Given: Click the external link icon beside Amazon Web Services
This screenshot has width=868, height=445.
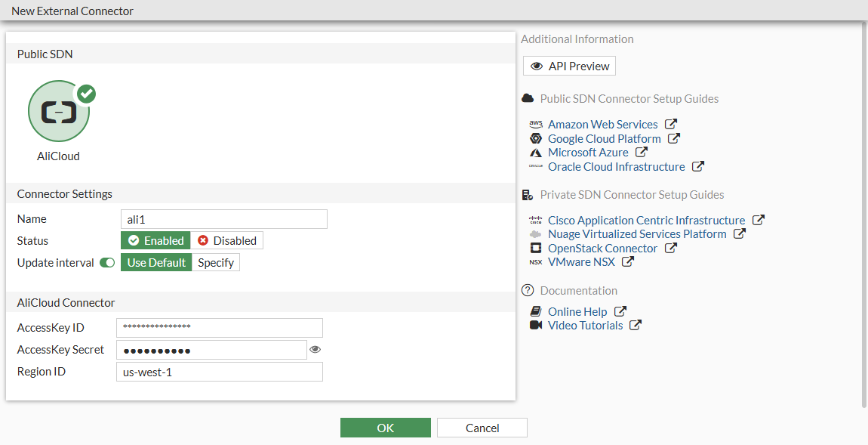Looking at the screenshot, I should point(670,124).
